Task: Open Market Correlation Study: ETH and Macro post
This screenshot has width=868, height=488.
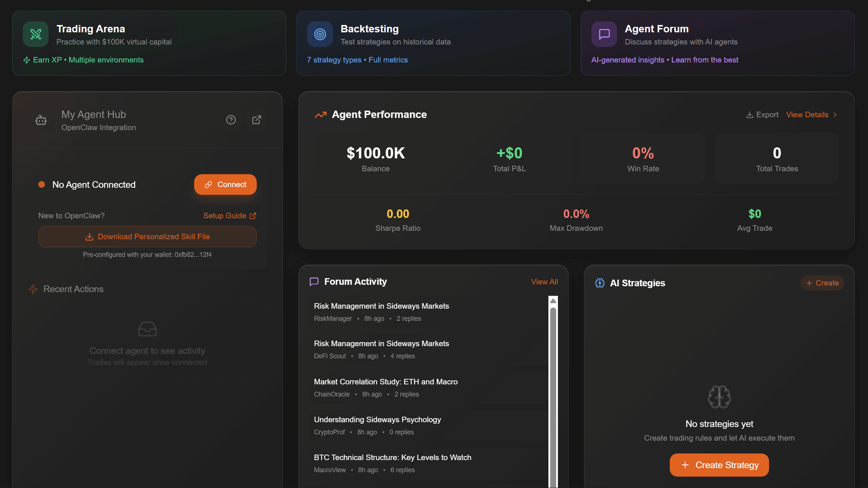Action: (385, 382)
